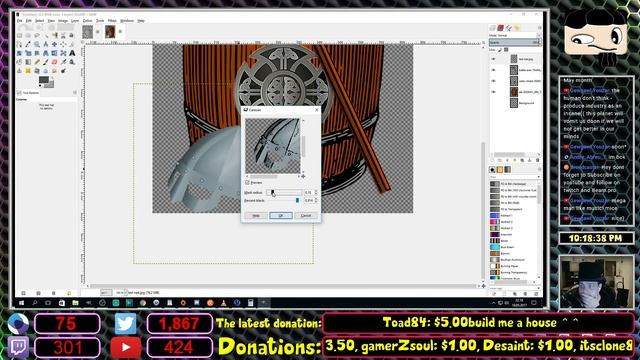This screenshot has width=640, height=360.
Task: Click the foreground color swatch in toolbox
Action: 43,80
